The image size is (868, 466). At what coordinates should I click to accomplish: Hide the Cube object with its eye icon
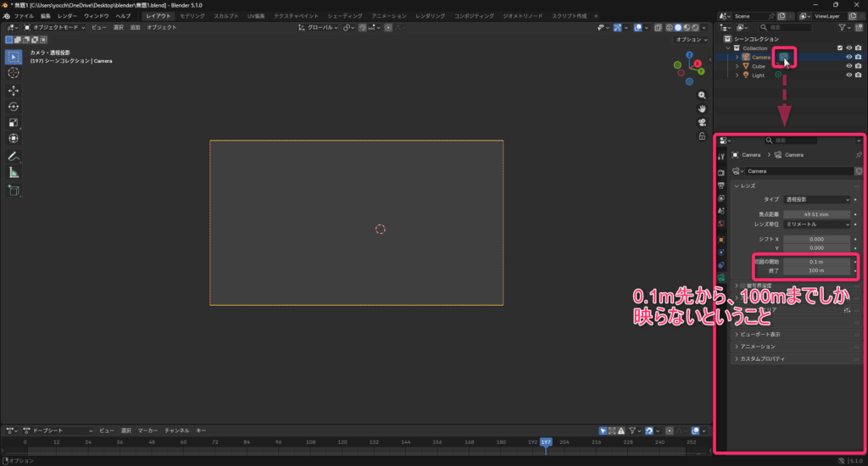tap(849, 66)
